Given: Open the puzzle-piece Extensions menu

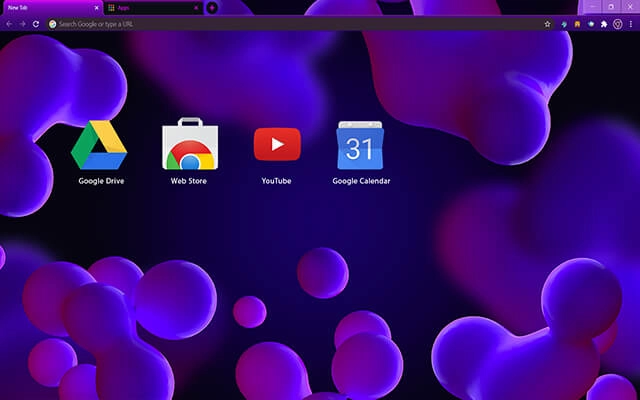Looking at the screenshot, I should pyautogui.click(x=604, y=24).
